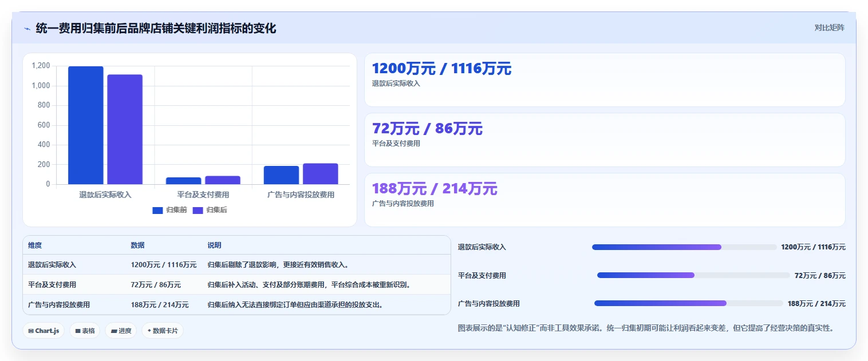The height and width of the screenshot is (361, 868).
Task: Click the progress row label 广告与内容投放费用
Action: 489,303
